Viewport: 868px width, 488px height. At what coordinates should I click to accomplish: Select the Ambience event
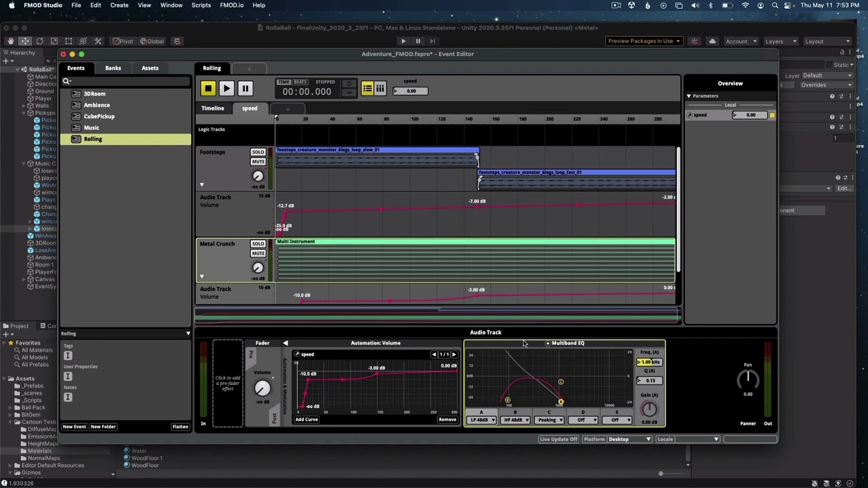96,105
